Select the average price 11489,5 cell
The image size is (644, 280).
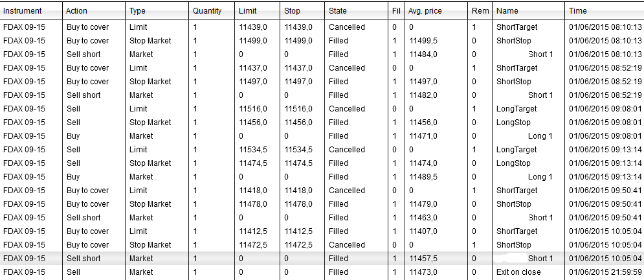point(424,177)
